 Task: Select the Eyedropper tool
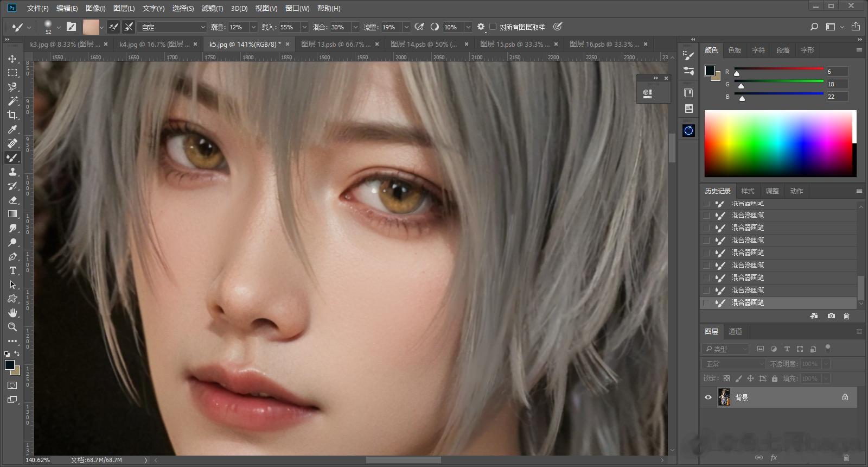point(12,129)
